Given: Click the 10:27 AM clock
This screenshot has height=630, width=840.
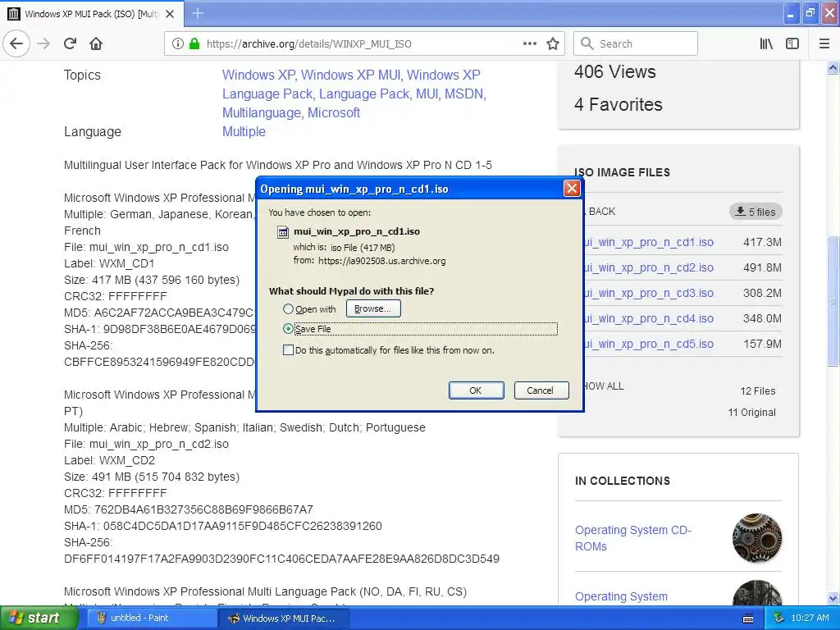Looking at the screenshot, I should pyautogui.click(x=810, y=619).
